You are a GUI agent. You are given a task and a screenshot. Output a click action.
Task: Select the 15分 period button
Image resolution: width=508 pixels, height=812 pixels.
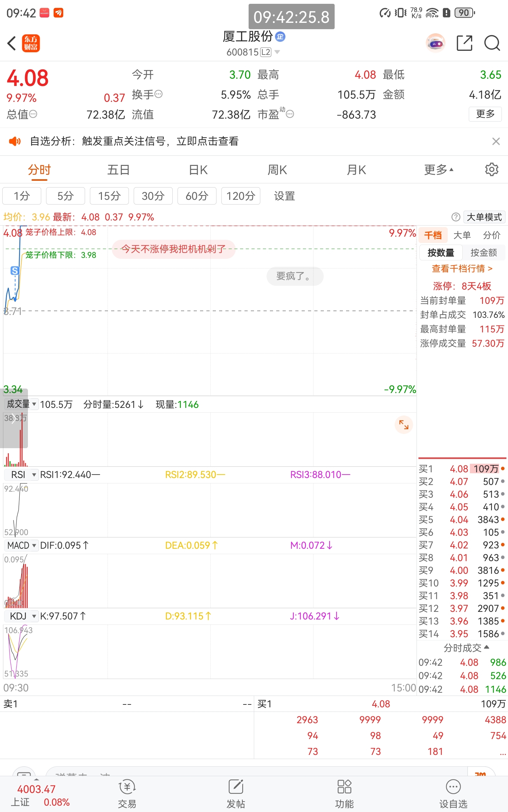click(x=109, y=196)
